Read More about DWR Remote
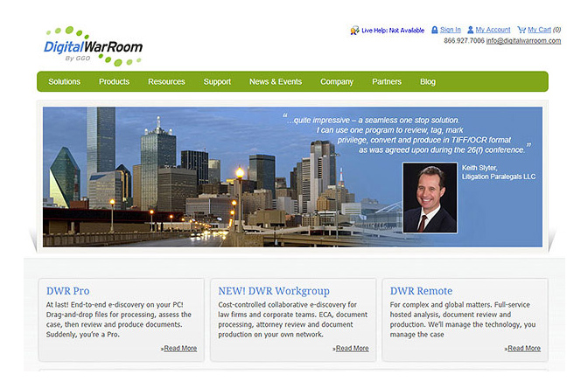 [x=522, y=349]
